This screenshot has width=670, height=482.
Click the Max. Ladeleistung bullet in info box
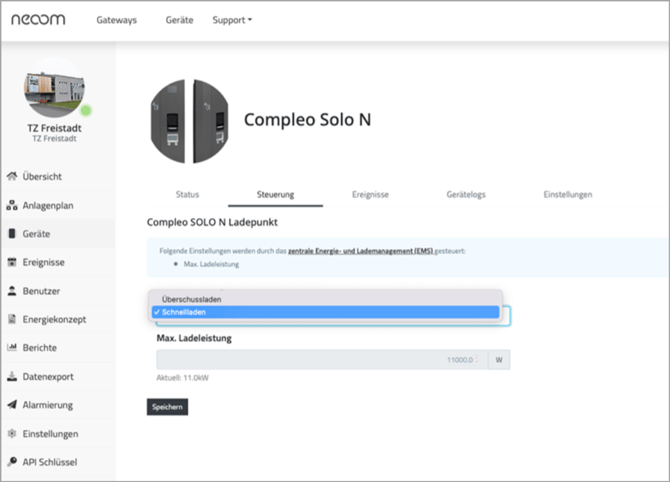pos(211,264)
